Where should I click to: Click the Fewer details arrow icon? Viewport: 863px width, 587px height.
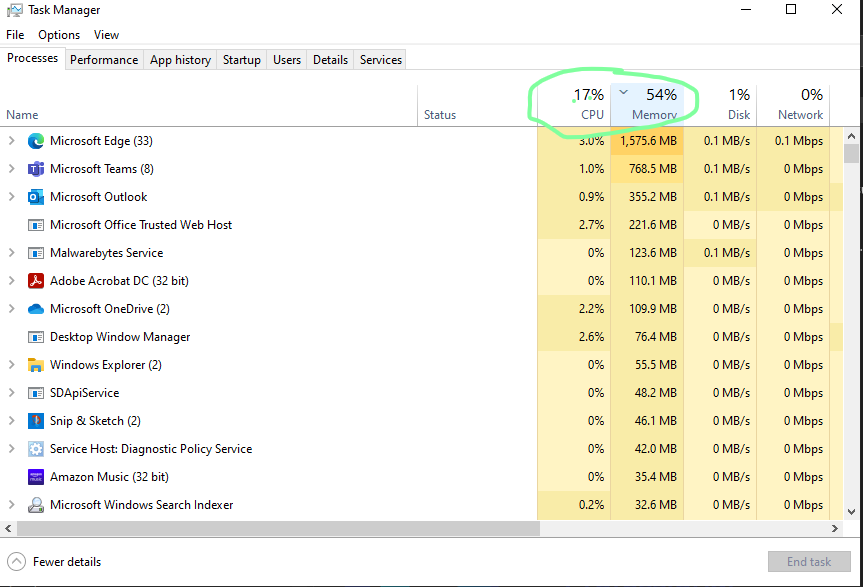click(17, 562)
